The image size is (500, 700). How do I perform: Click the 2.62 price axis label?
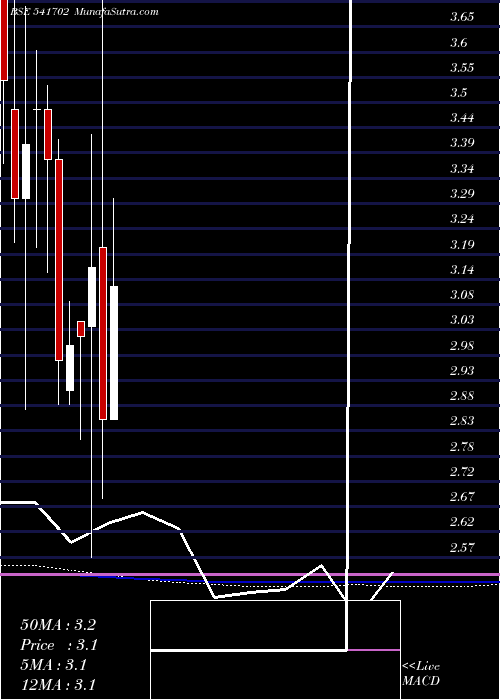(x=462, y=521)
